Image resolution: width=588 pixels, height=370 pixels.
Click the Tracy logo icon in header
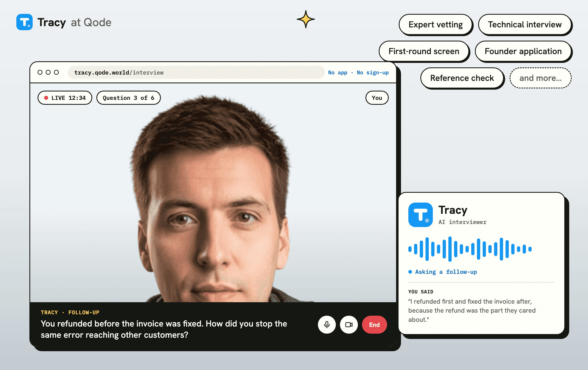click(x=24, y=22)
